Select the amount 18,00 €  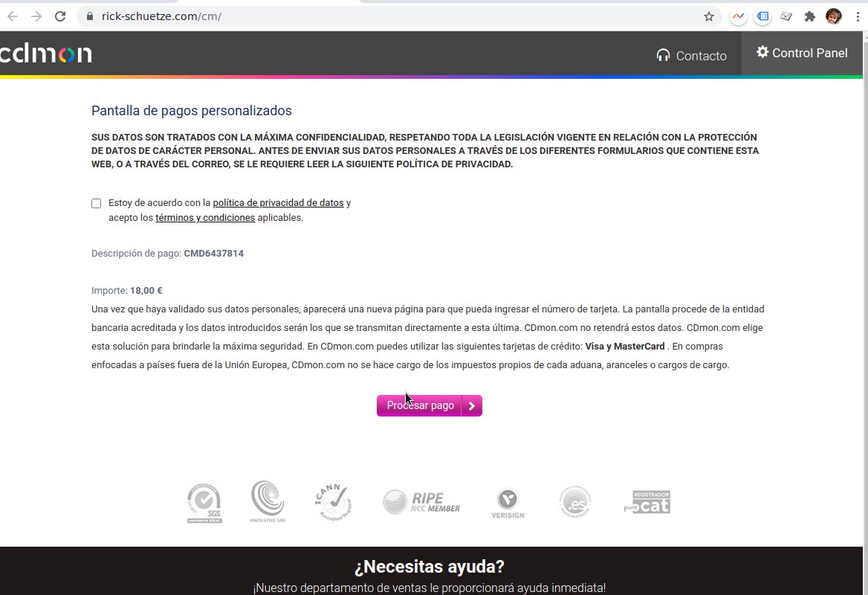tap(146, 290)
